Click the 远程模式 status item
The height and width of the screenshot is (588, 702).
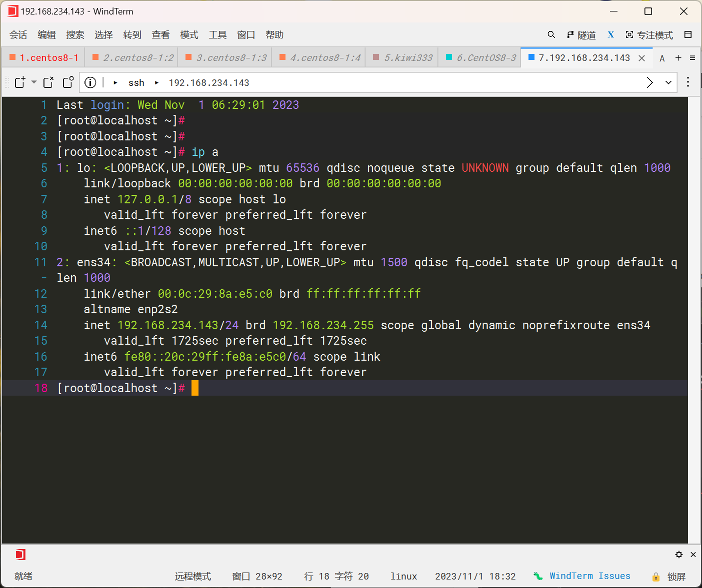coord(193,577)
